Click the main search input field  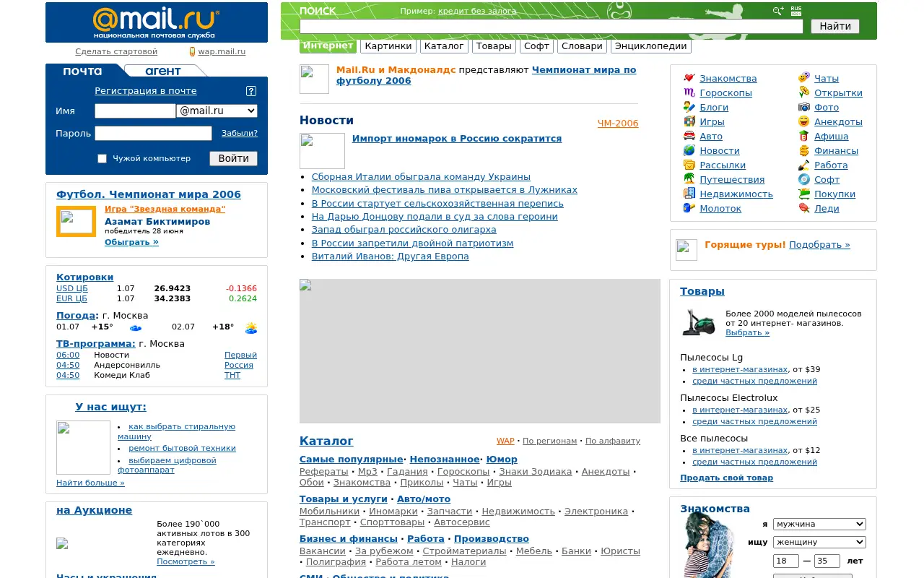click(x=551, y=26)
